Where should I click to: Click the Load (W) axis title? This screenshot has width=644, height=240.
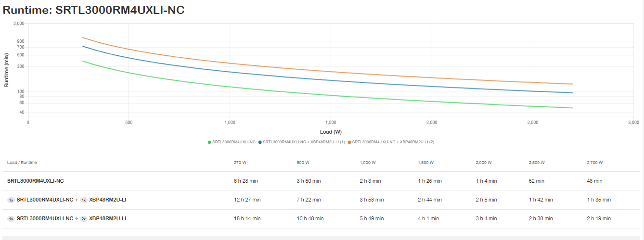pyautogui.click(x=331, y=131)
